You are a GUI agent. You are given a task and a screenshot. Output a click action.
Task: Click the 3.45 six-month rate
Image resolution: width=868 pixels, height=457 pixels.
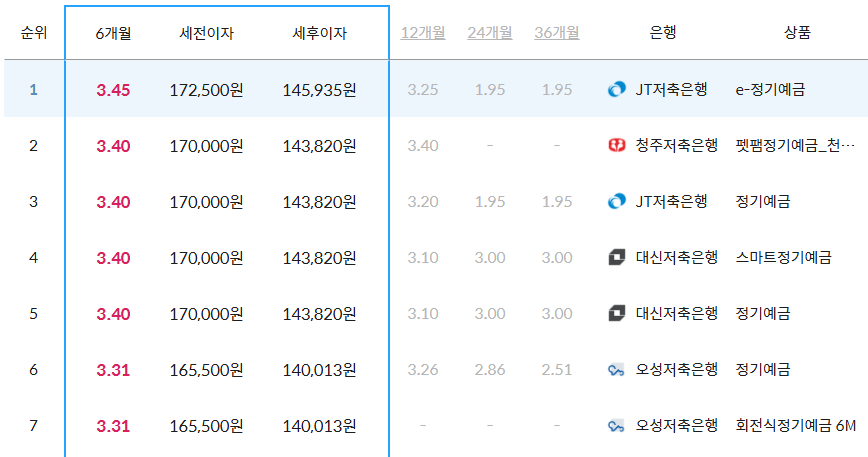[x=113, y=90]
